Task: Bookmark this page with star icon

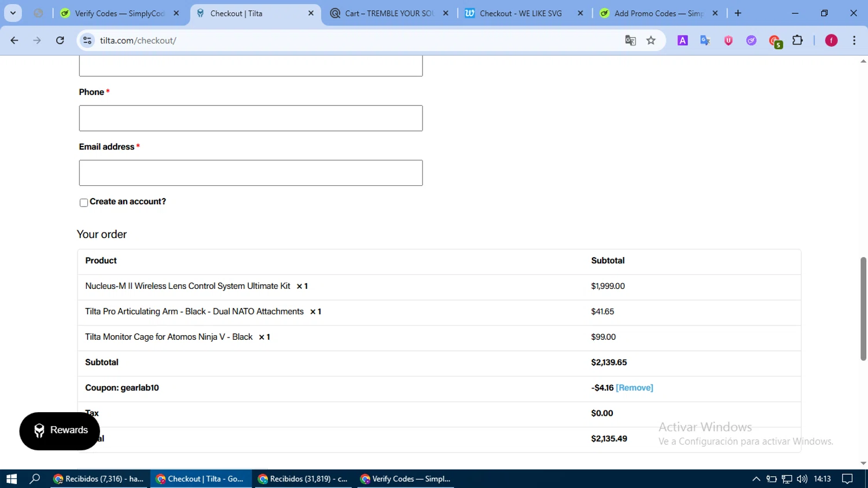Action: [x=651, y=40]
